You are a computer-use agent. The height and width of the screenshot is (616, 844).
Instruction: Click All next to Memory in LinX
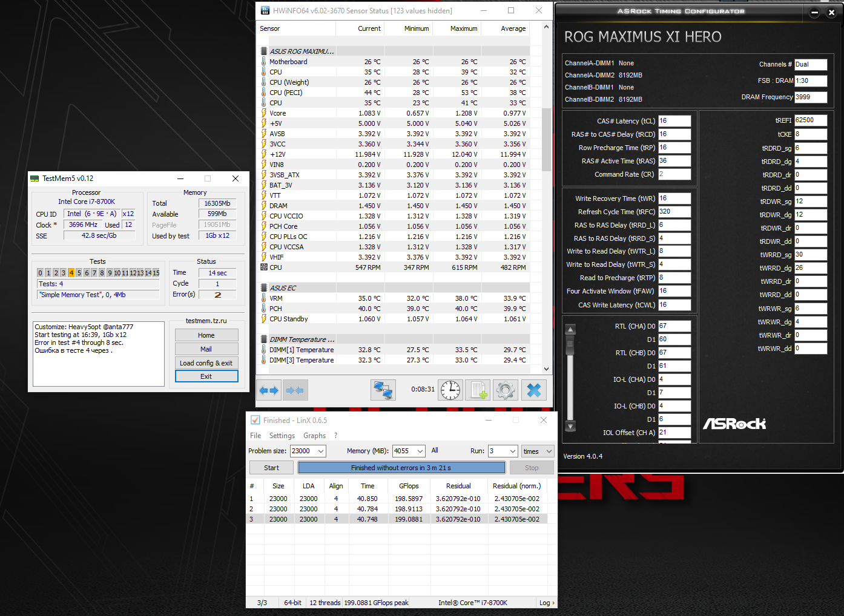pos(435,450)
